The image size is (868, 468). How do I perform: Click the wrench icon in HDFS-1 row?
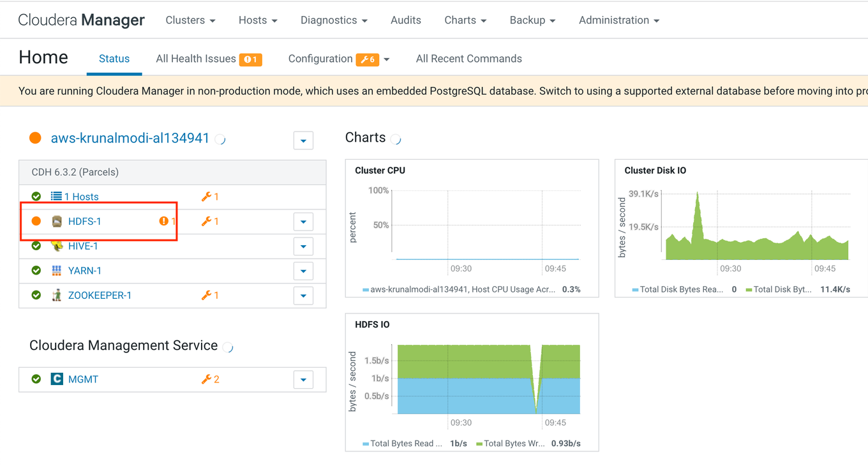pos(206,222)
